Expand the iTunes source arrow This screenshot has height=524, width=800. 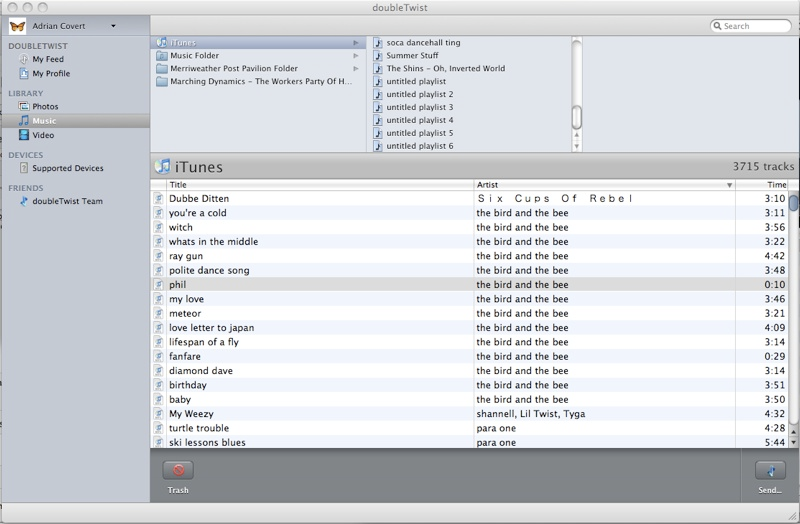tap(356, 43)
